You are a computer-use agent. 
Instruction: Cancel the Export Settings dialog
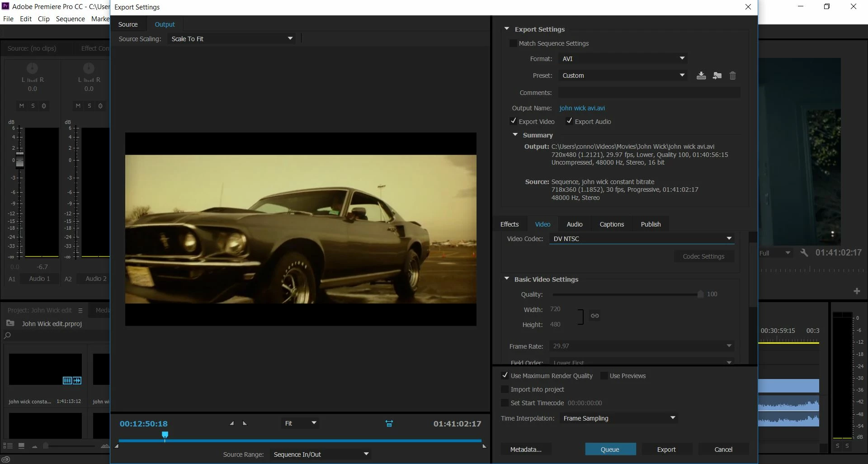click(x=723, y=450)
